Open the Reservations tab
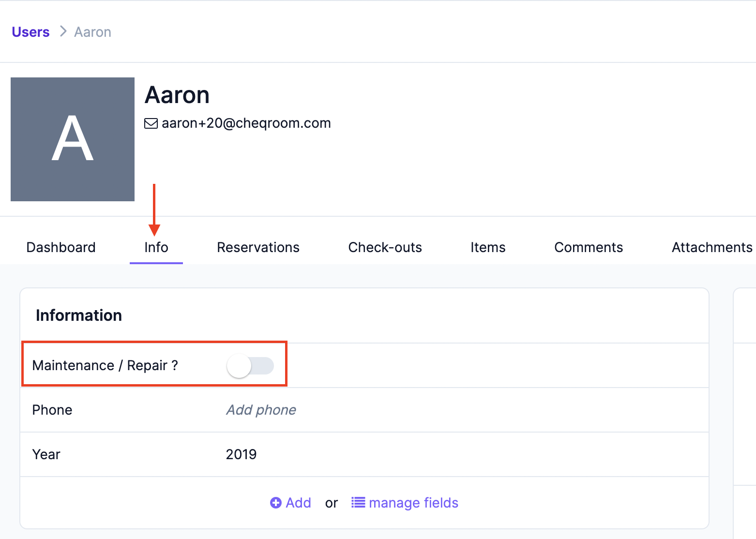 pyautogui.click(x=258, y=247)
